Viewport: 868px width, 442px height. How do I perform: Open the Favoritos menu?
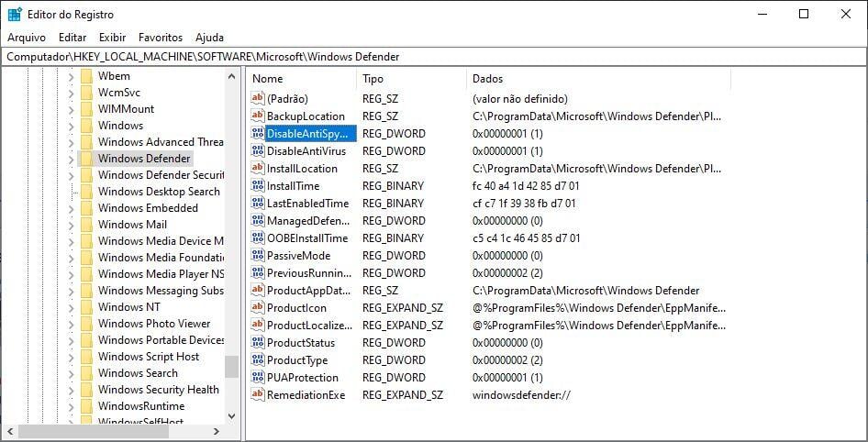point(161,38)
